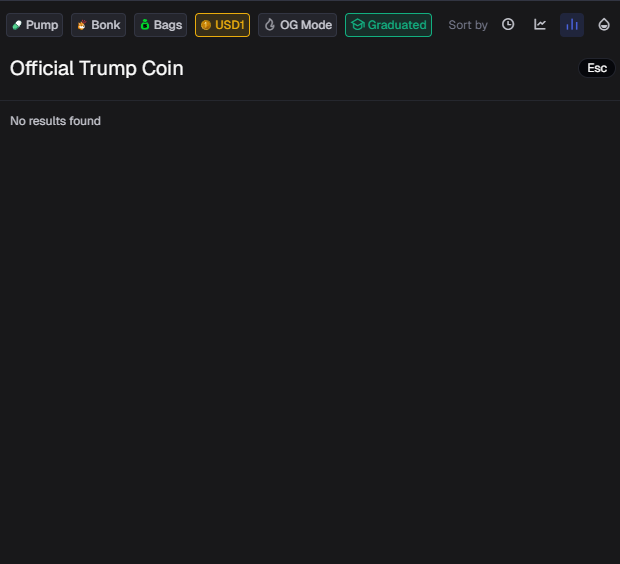Toggle the Pump filter chip
620x564 pixels.
coord(34,25)
